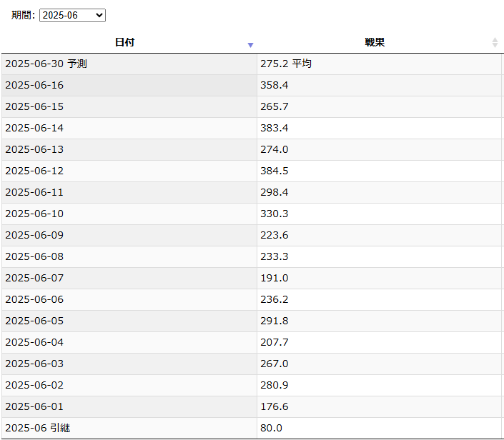Screen dimensions: 504x440
Task: Click date cell 2025-06-12
Action: [x=129, y=171]
